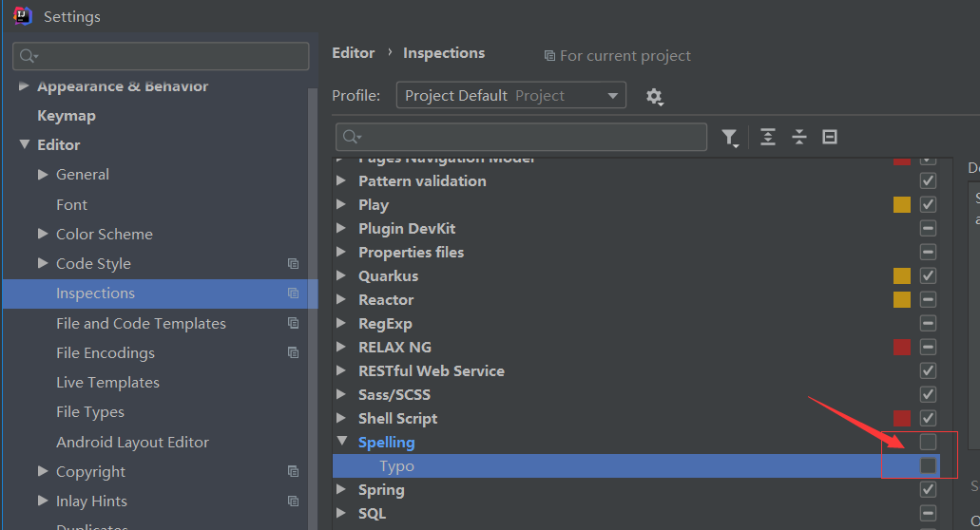Enable the Typo inspection checkbox

pyautogui.click(x=929, y=465)
